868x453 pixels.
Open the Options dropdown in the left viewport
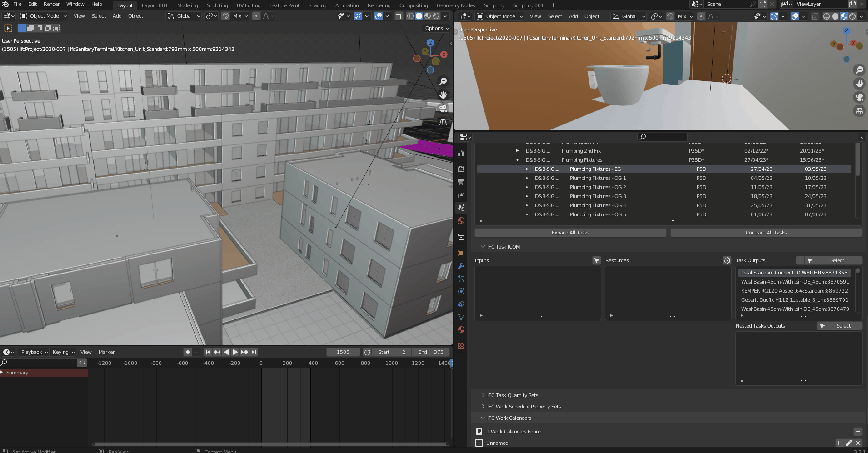tap(437, 28)
